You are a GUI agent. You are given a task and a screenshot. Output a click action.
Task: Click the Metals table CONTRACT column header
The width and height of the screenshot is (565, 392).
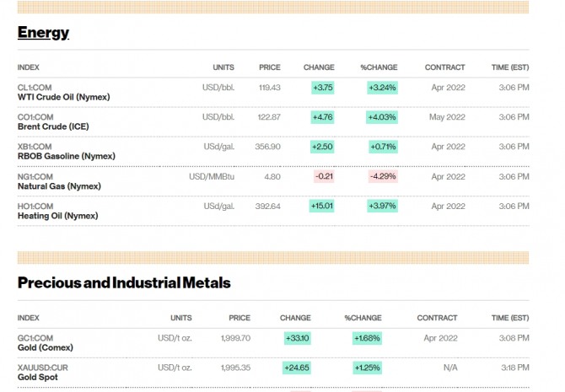437,318
